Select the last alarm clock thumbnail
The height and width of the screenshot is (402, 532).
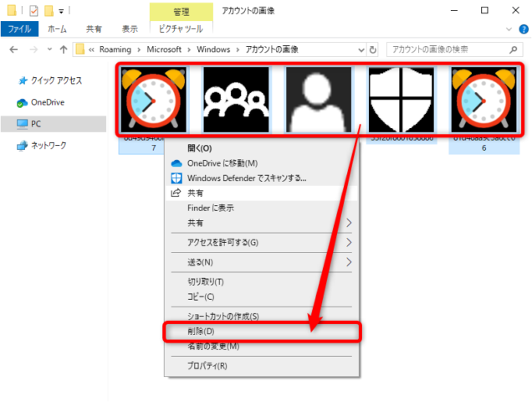(483, 100)
